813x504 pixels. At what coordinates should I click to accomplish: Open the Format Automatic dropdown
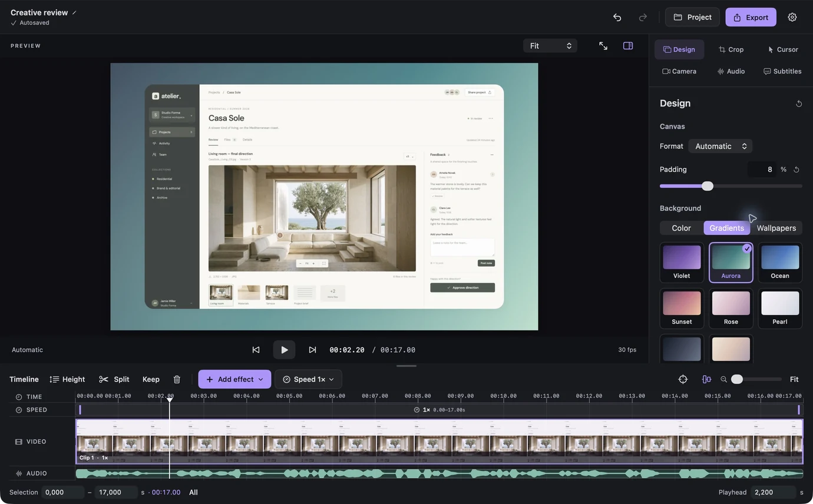(x=721, y=146)
